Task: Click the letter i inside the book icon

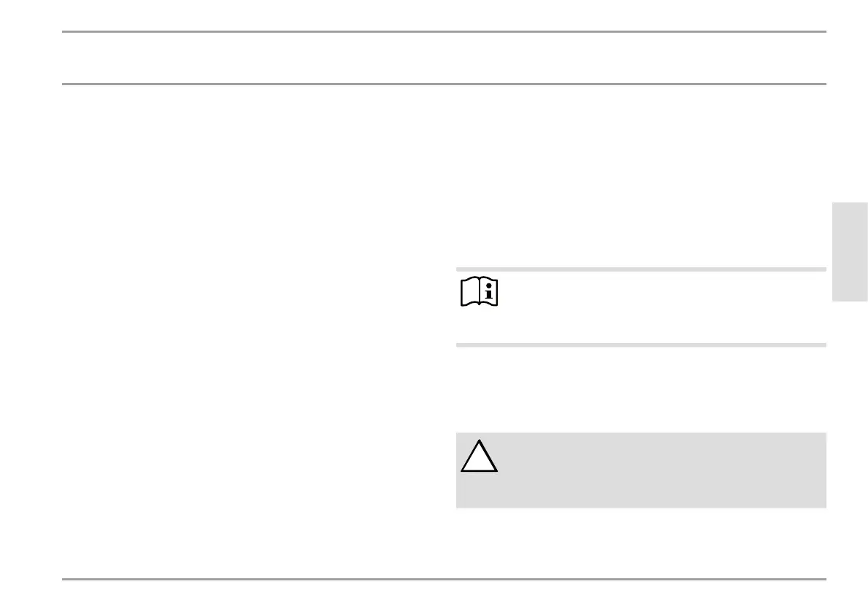Action: (x=489, y=291)
